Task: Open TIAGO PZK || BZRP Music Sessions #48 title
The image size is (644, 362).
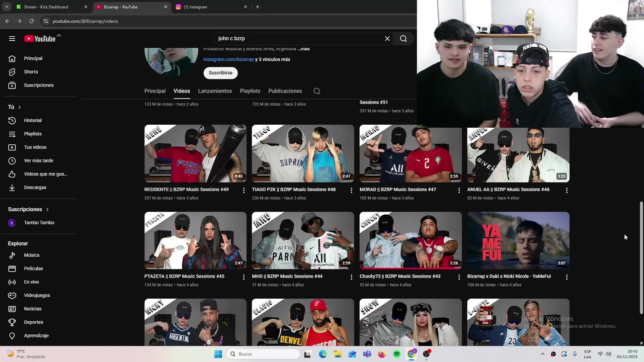Action: [294, 190]
